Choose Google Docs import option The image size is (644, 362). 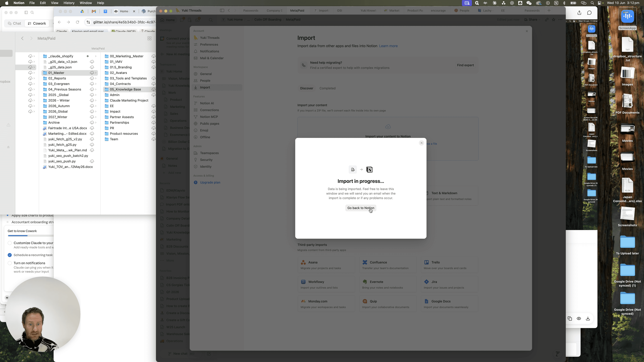click(449, 304)
